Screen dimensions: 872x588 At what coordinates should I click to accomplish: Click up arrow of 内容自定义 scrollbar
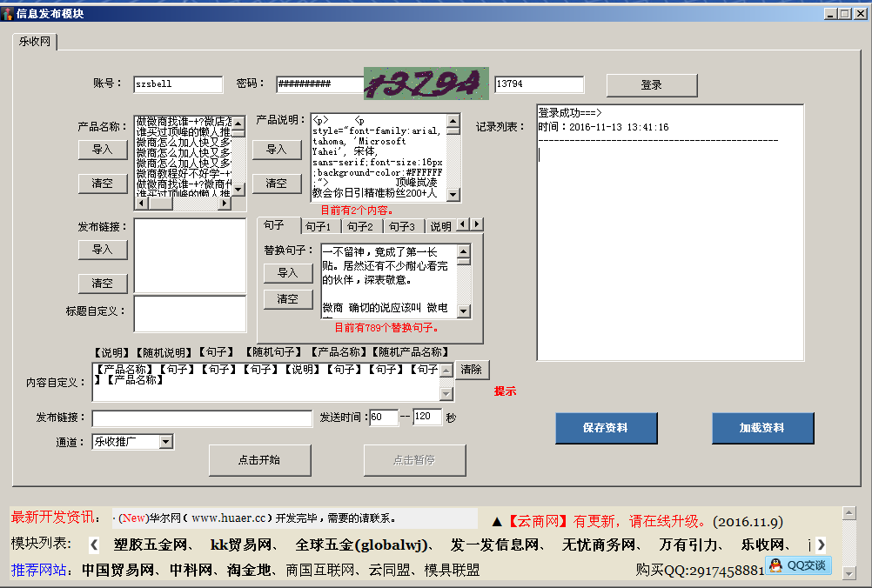click(446, 371)
